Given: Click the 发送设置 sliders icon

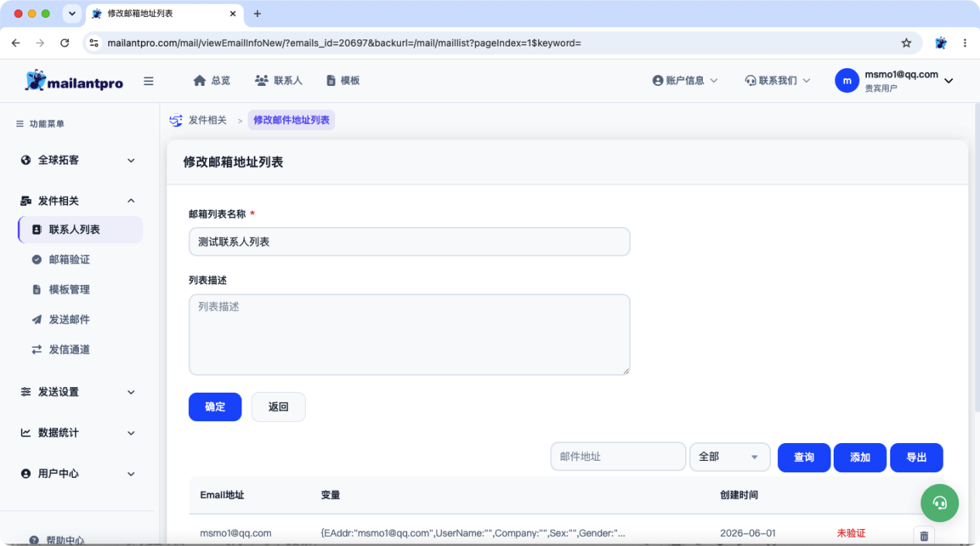Looking at the screenshot, I should [26, 392].
